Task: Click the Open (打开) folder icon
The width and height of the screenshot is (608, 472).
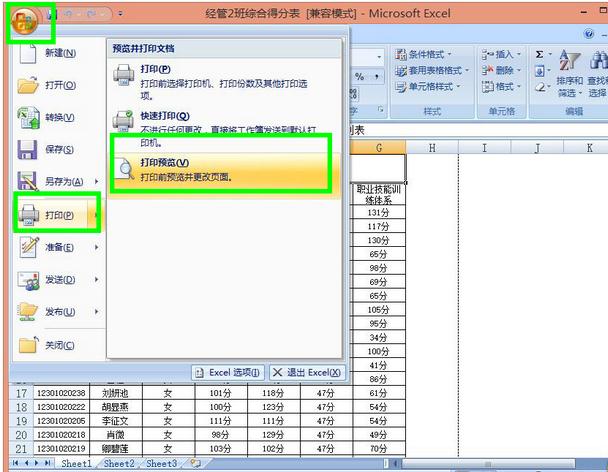Action: point(29,86)
